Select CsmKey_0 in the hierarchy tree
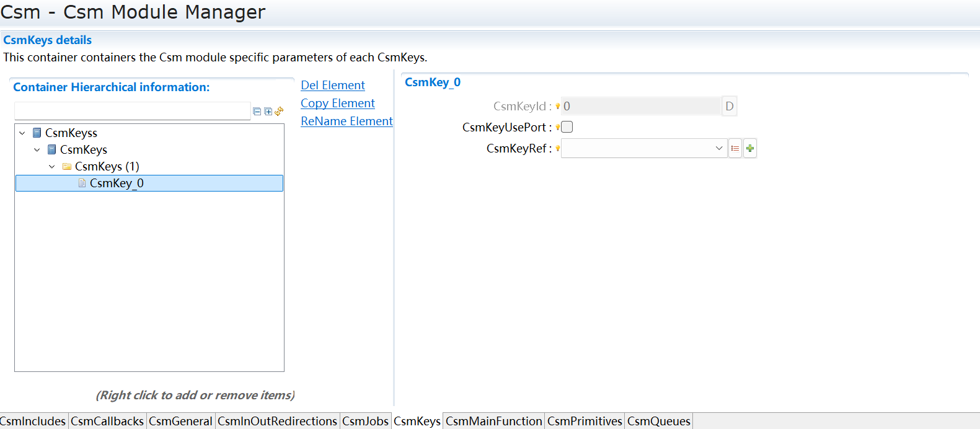980x429 pixels. point(117,183)
